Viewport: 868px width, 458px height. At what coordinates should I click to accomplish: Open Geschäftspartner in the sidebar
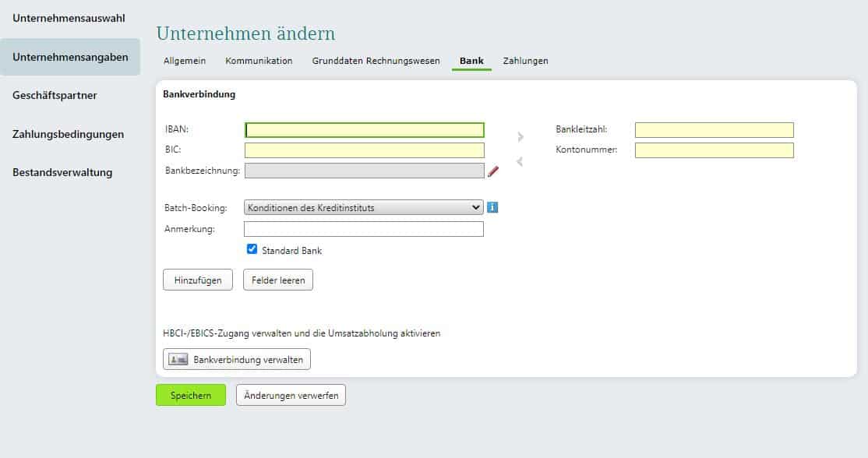[x=54, y=95]
